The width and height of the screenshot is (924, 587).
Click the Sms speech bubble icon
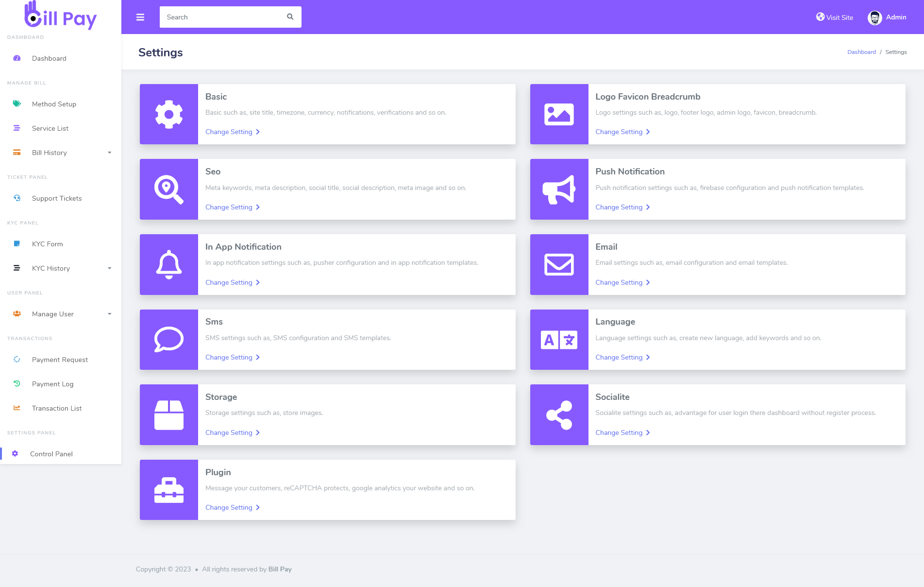point(169,340)
